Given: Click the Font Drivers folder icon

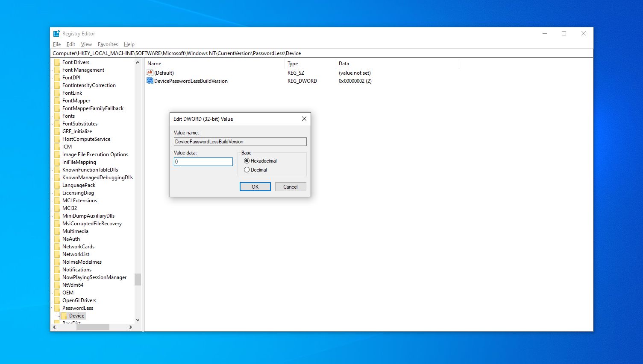Looking at the screenshot, I should (57, 62).
